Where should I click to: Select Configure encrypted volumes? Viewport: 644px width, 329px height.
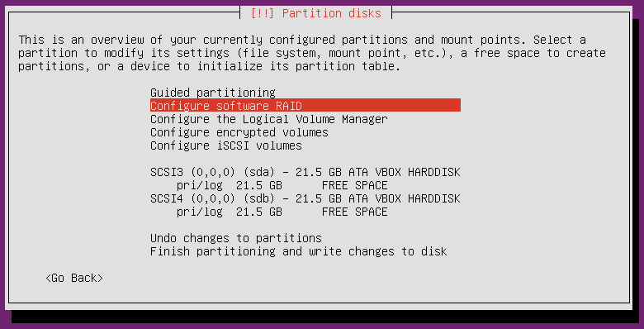pos(239,132)
